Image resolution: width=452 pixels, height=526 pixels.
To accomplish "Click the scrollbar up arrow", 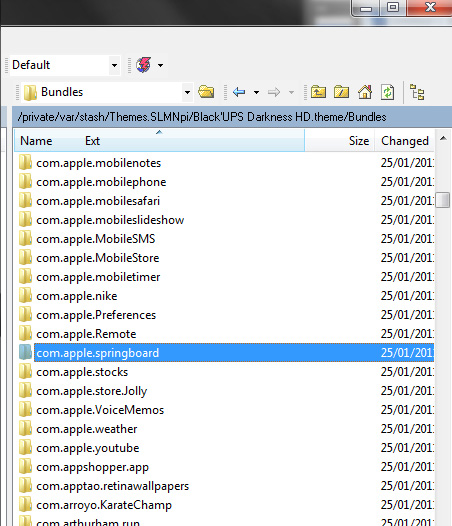I will click(x=443, y=138).
